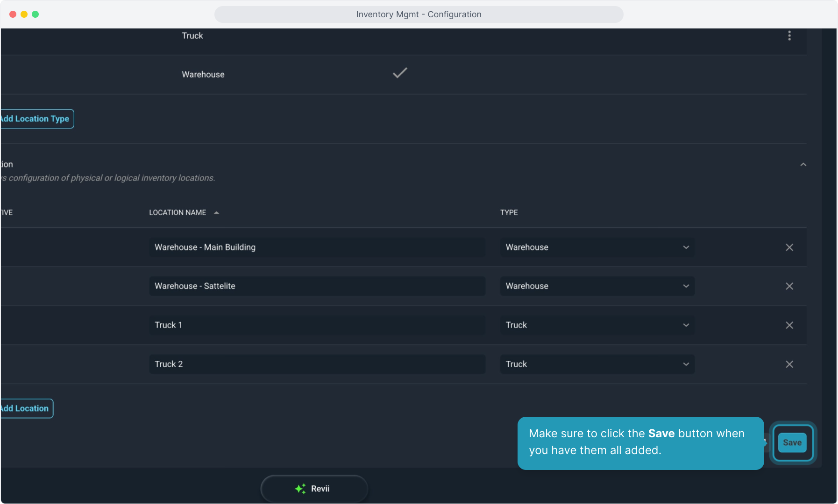Sort by Location Name column header
Viewport: 838px width, 504px height.
coord(178,213)
